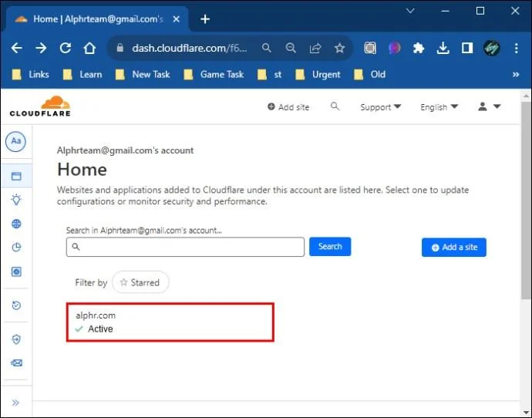
Task: Expand the sidebar with double chevron
Action: pyautogui.click(x=15, y=403)
